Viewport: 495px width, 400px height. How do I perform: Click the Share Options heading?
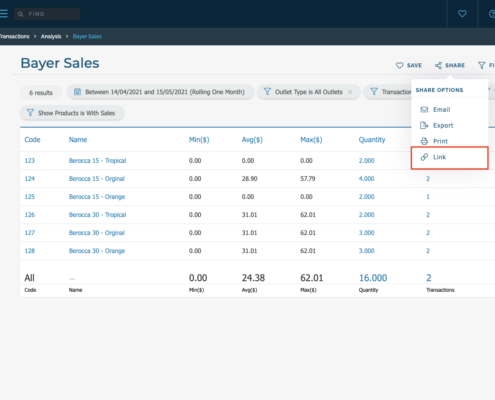click(439, 90)
